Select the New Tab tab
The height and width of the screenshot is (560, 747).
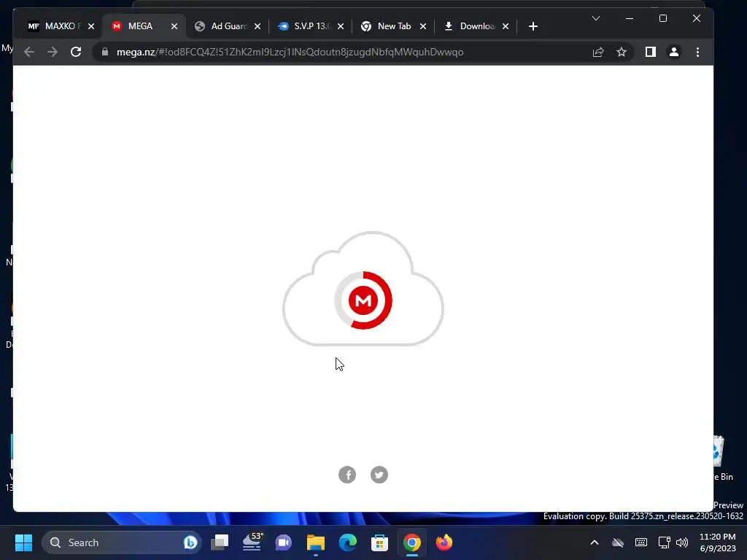click(x=394, y=26)
